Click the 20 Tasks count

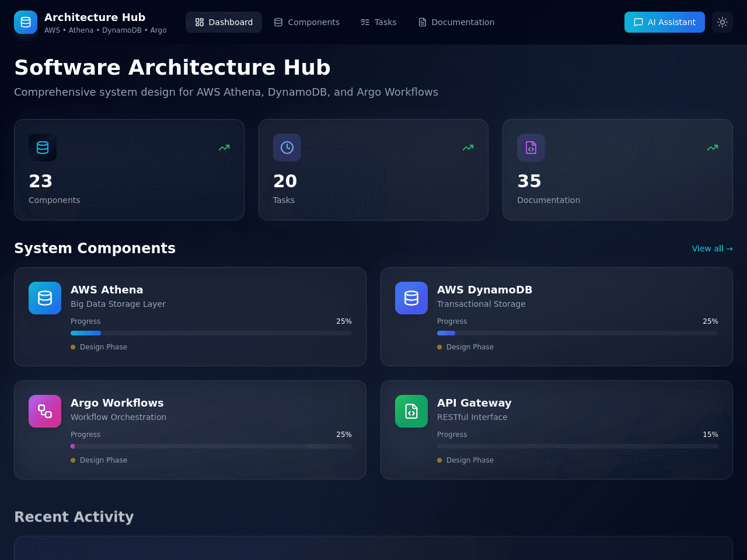pyautogui.click(x=285, y=181)
